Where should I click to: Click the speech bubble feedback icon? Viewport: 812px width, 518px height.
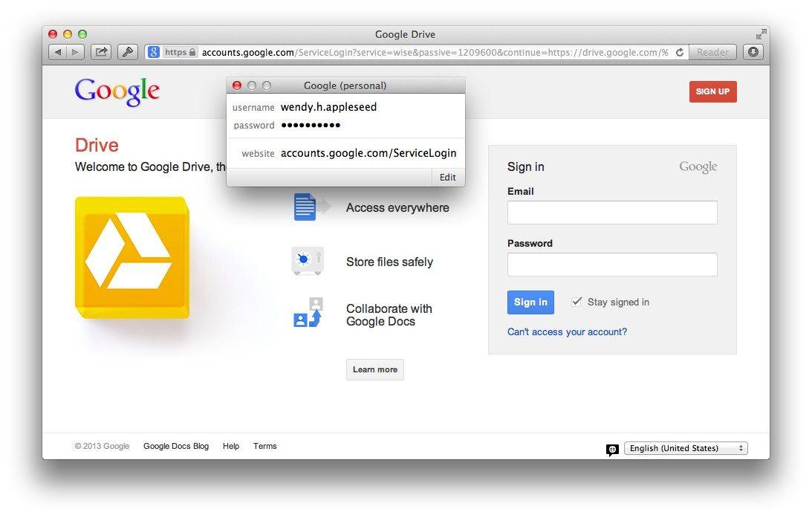pyautogui.click(x=612, y=450)
